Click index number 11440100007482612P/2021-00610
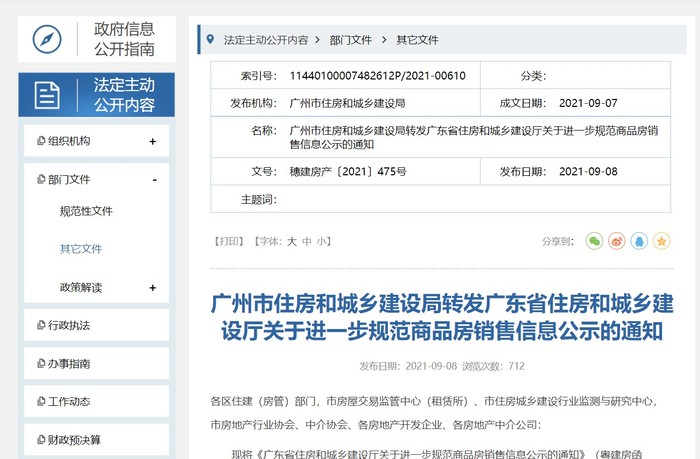 tap(378, 75)
